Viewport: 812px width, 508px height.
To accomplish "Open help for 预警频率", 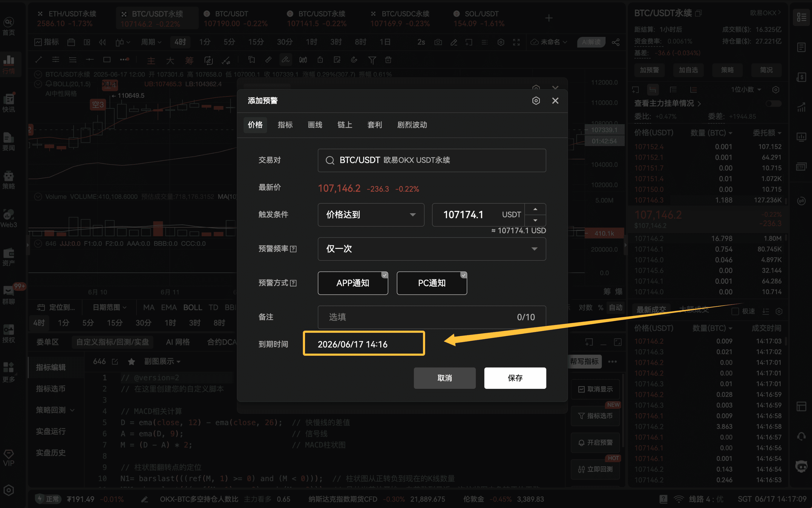I will coord(293,249).
